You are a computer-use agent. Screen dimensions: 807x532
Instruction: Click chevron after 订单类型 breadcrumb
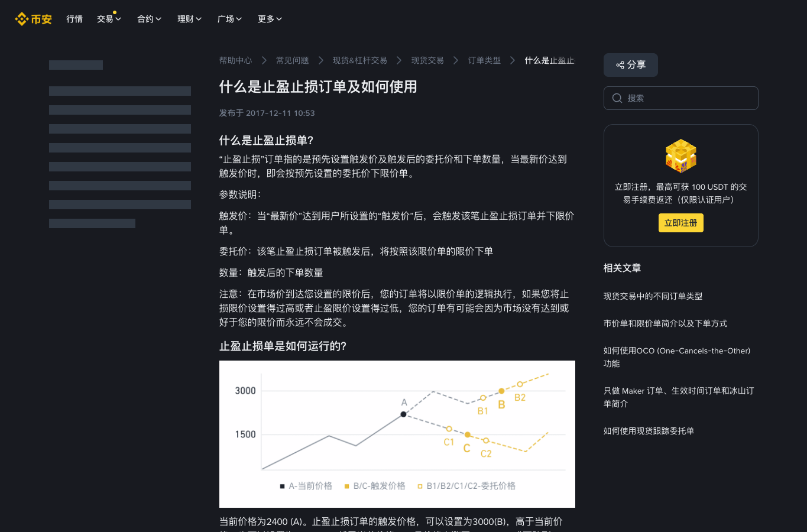pyautogui.click(x=513, y=60)
